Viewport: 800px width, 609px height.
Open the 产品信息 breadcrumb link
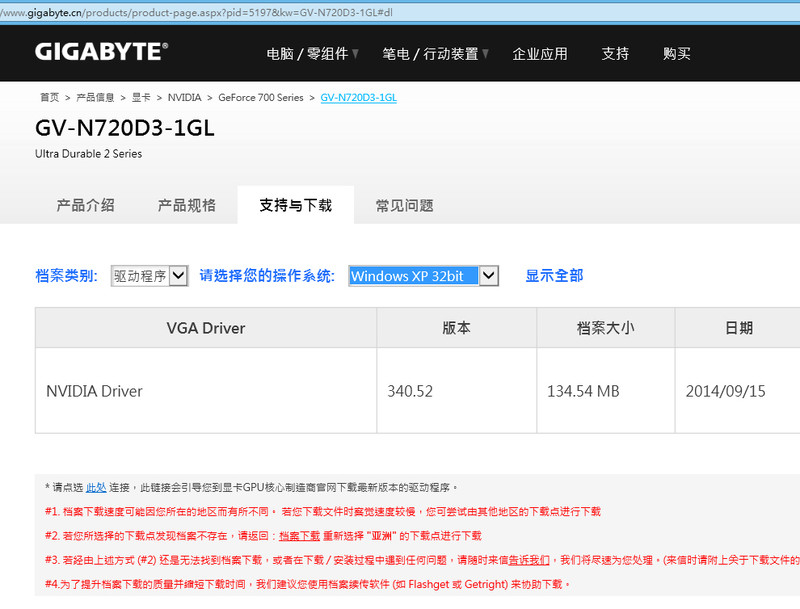click(x=95, y=97)
